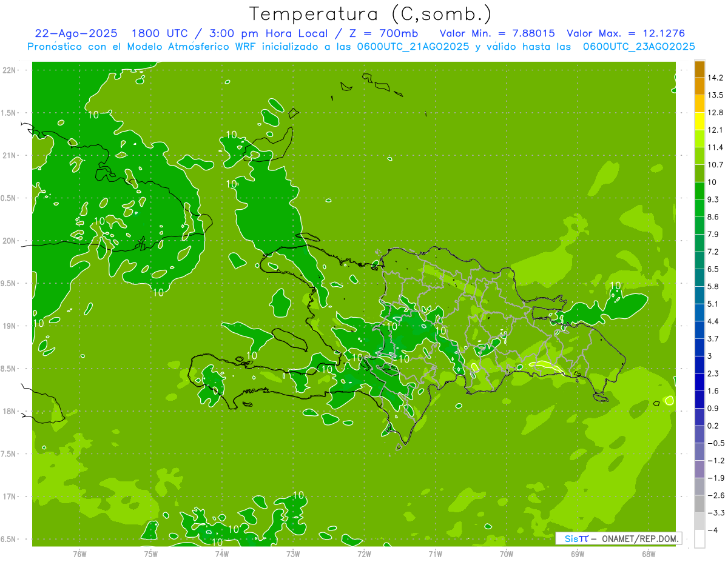728x562 pixels.
Task: Click the "ONAMET/REP.DOM." credit label
Action: pos(641,538)
